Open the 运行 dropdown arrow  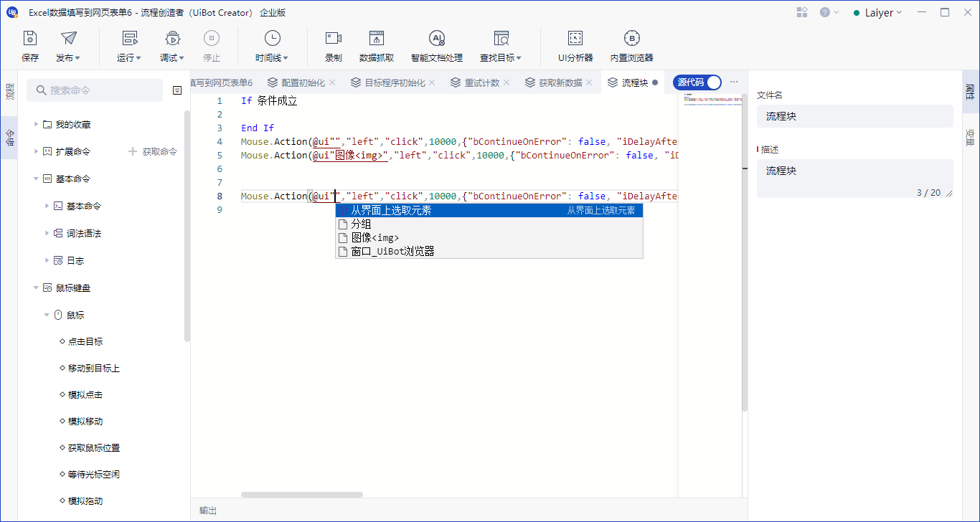138,58
